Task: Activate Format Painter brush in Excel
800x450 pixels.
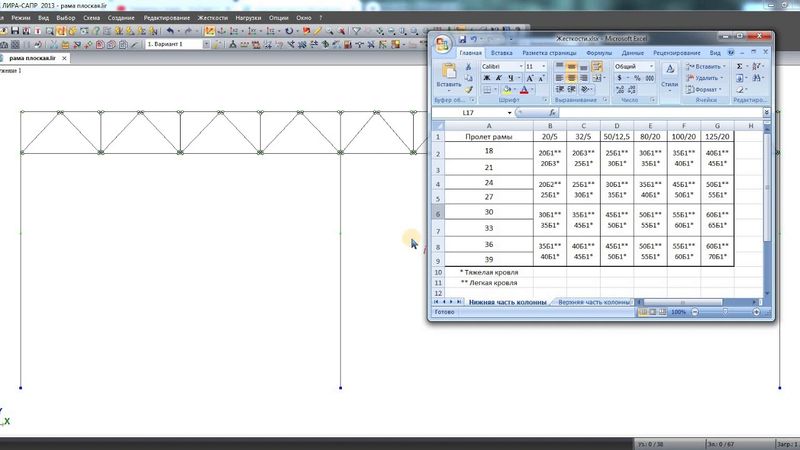Action: click(468, 89)
